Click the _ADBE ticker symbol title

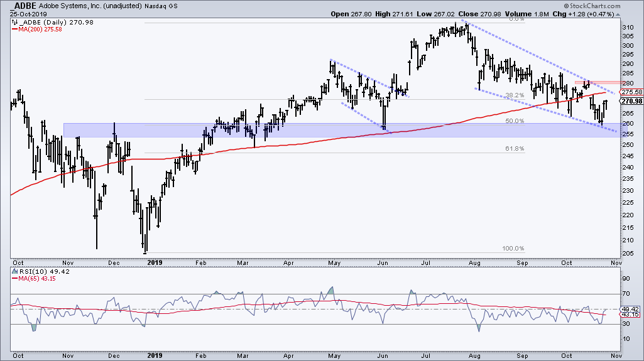pyautogui.click(x=23, y=6)
